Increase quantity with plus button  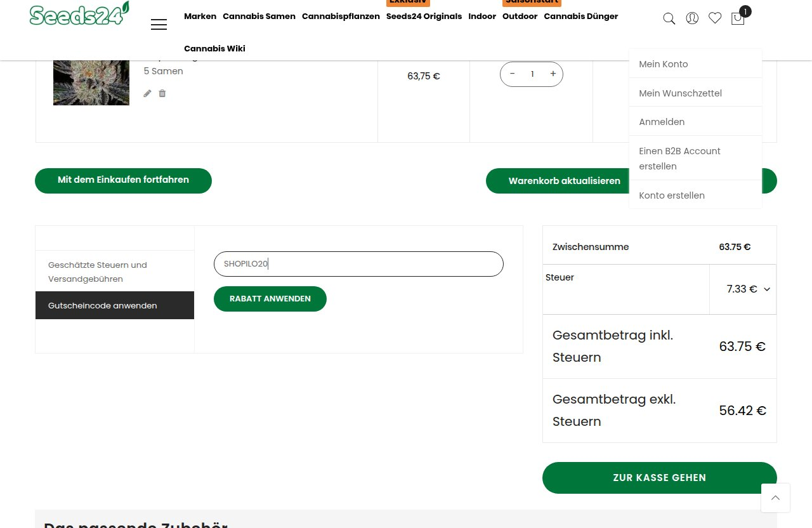point(553,74)
